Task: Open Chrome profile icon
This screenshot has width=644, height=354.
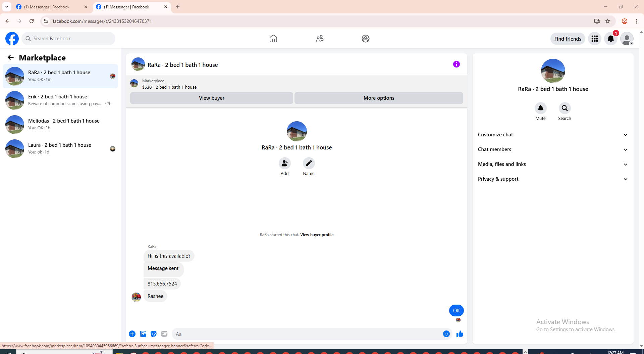Action: tap(625, 21)
